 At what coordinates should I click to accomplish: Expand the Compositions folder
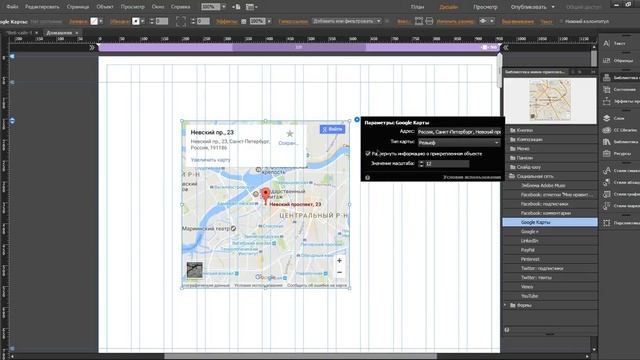point(513,139)
